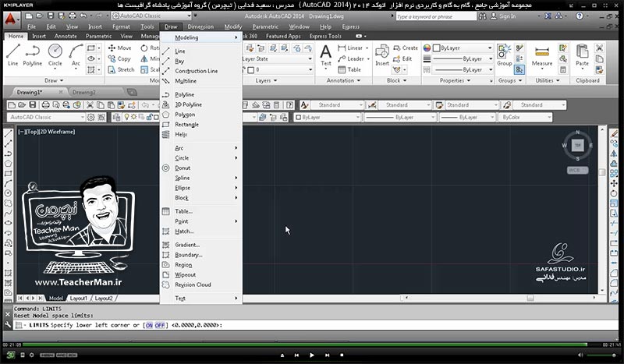This screenshot has height=364, width=624.
Task: Click the Sign In button
Action: pyautogui.click(x=503, y=16)
